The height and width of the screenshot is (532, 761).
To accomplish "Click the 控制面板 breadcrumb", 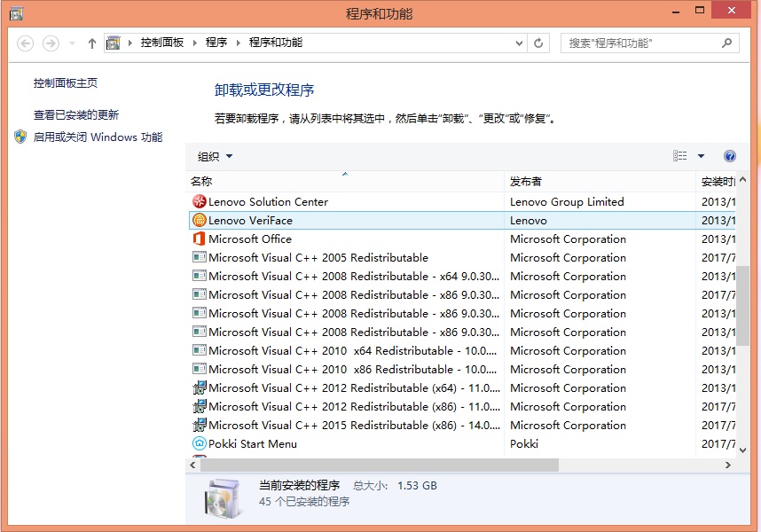I will (x=162, y=43).
